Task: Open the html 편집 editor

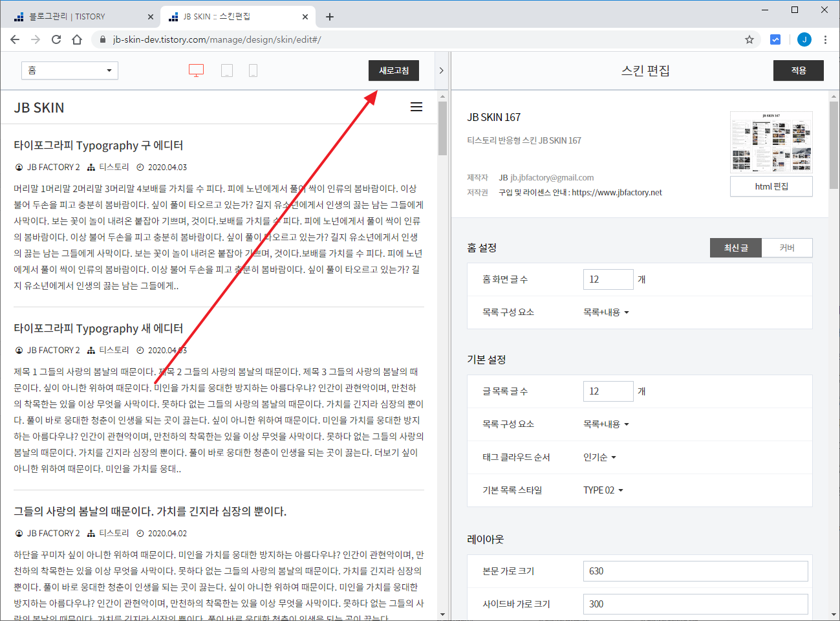Action: tap(771, 186)
